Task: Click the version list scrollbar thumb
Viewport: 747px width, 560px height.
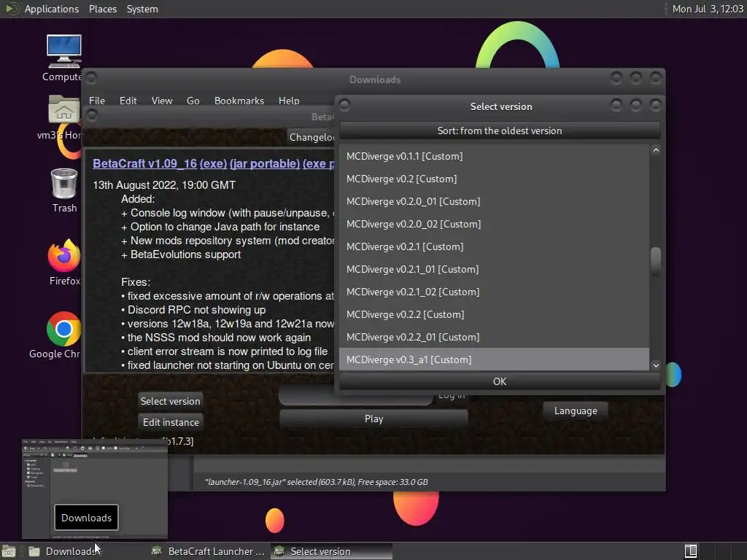Action: pyautogui.click(x=656, y=260)
